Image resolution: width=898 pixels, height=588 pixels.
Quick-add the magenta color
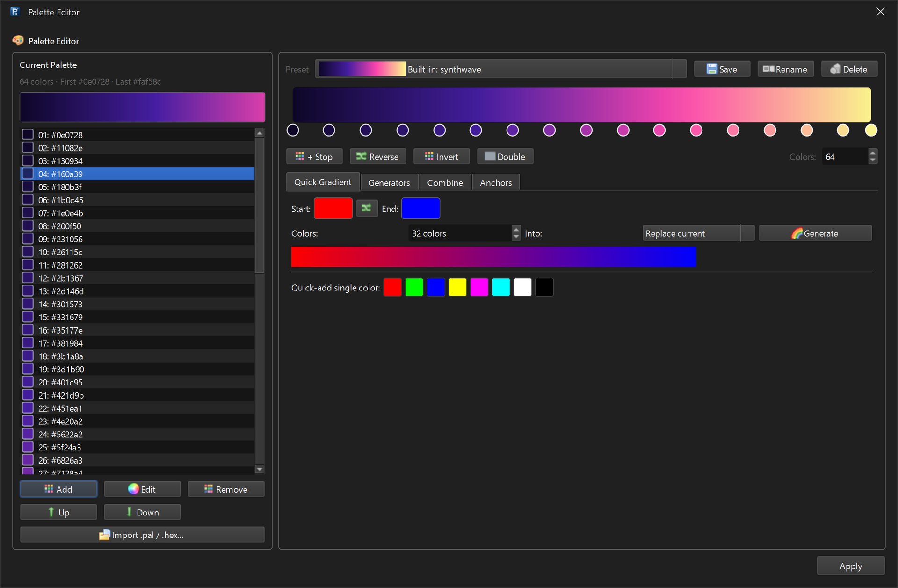click(x=479, y=287)
